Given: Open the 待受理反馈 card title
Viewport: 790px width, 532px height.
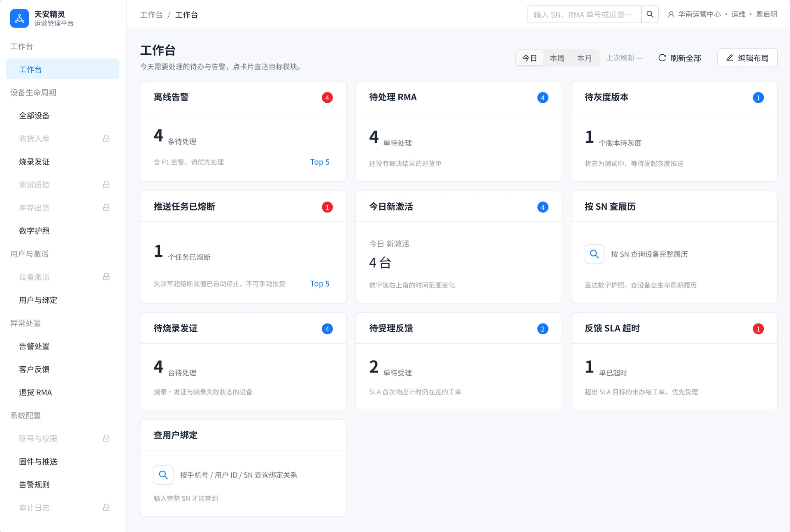Looking at the screenshot, I should pos(391,328).
